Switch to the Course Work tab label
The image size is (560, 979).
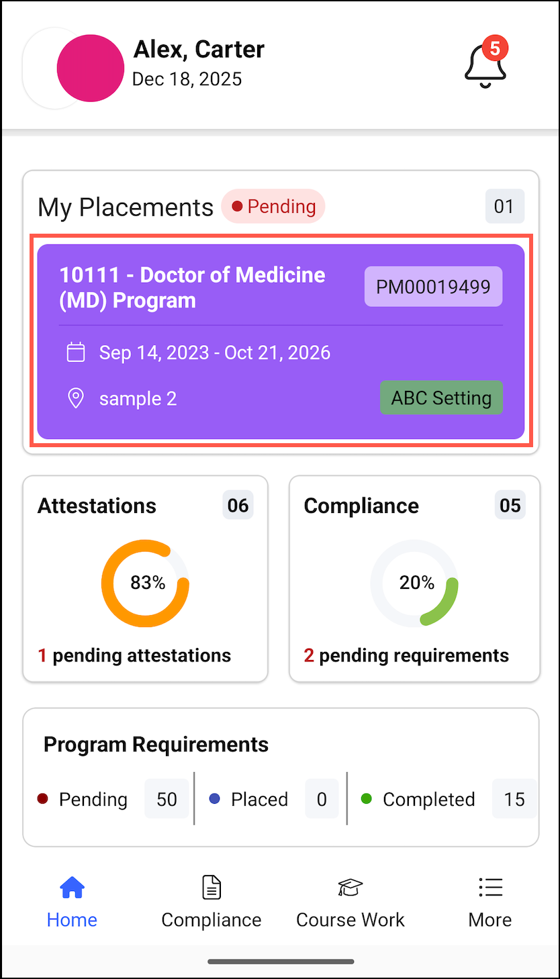pyautogui.click(x=350, y=920)
